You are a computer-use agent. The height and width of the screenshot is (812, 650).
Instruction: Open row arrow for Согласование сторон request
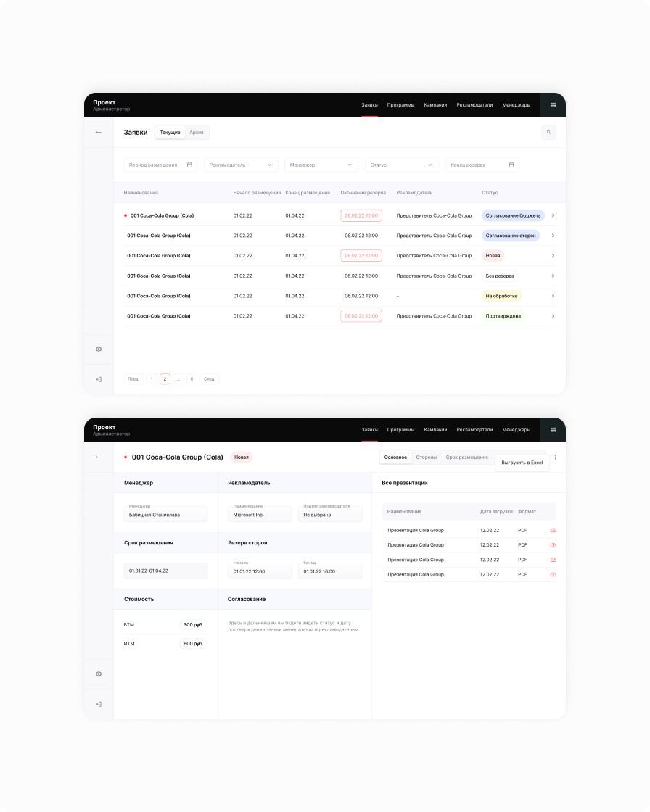pos(553,236)
